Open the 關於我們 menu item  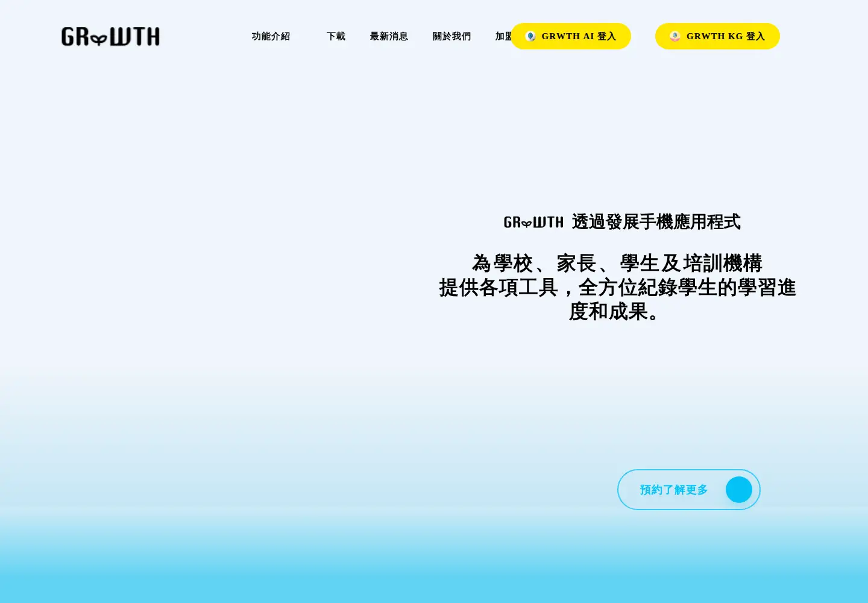pos(451,36)
